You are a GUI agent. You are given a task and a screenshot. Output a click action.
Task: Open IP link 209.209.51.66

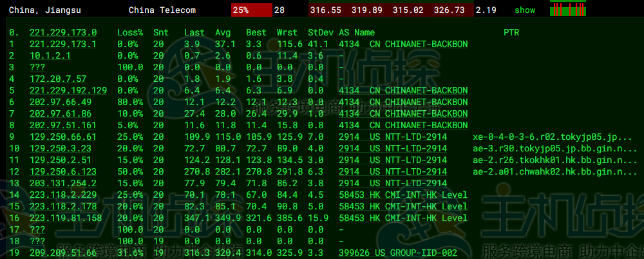63,253
